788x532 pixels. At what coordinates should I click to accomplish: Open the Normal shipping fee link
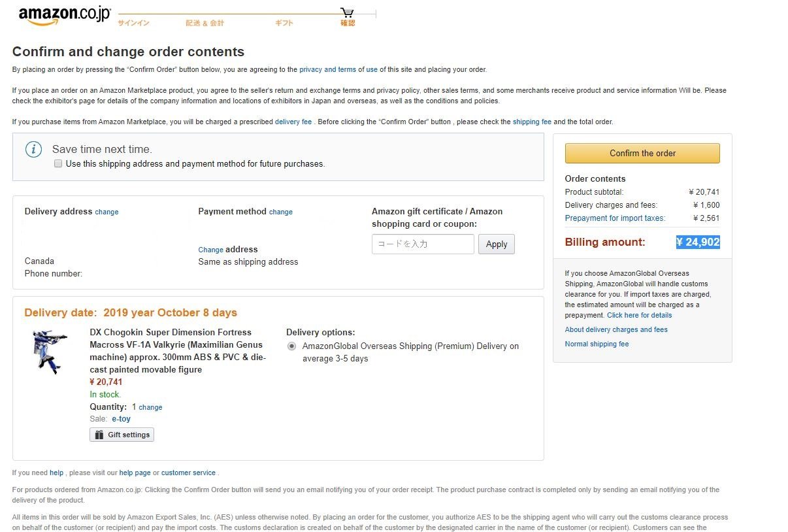(597, 344)
